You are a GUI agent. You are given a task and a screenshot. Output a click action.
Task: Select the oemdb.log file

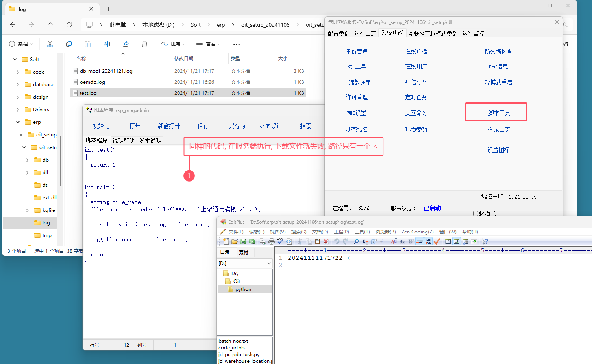coord(92,82)
